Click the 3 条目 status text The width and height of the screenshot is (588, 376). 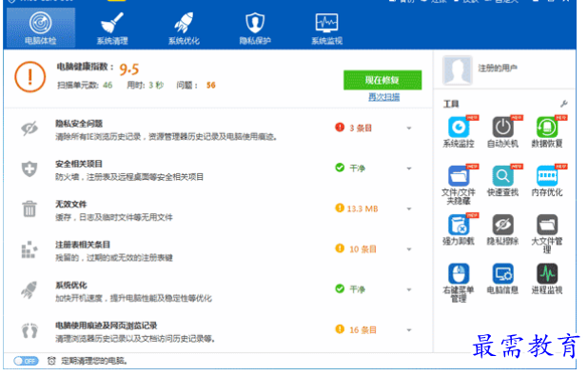[x=360, y=129]
